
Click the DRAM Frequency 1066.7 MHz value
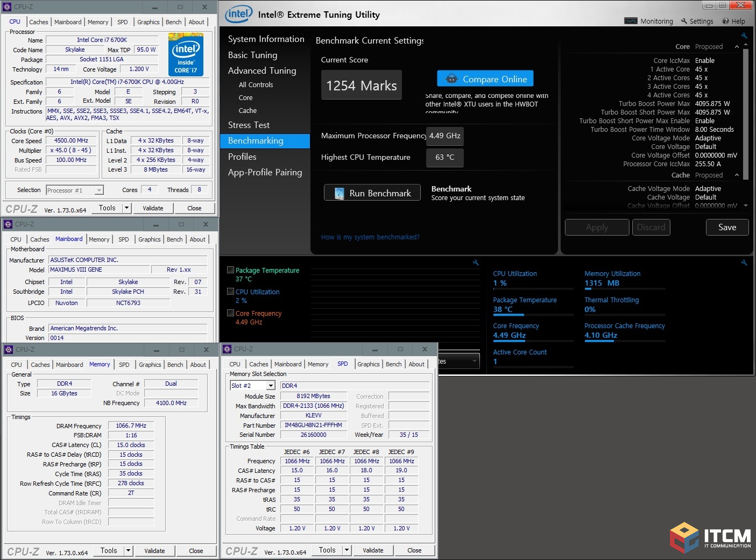[x=131, y=426]
